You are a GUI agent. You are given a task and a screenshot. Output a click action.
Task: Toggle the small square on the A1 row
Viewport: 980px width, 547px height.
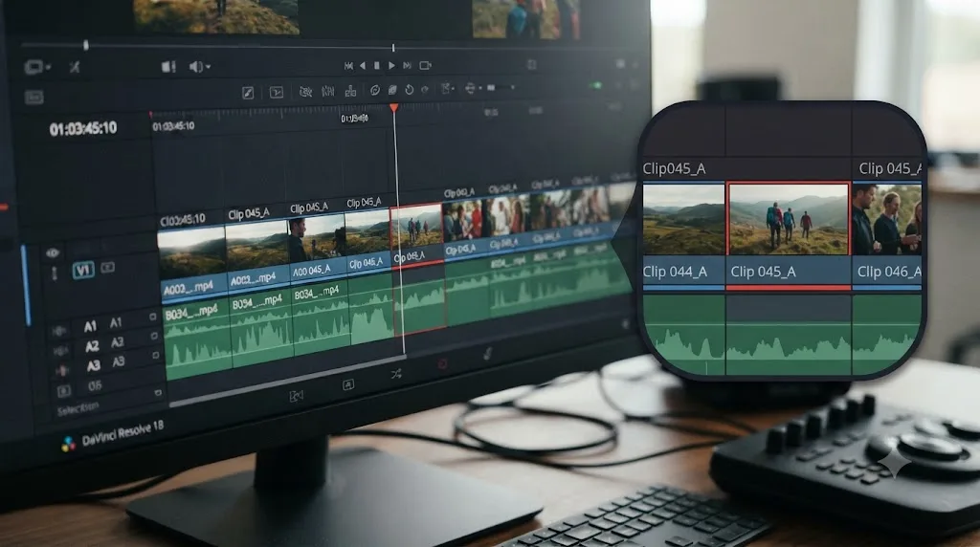(152, 317)
